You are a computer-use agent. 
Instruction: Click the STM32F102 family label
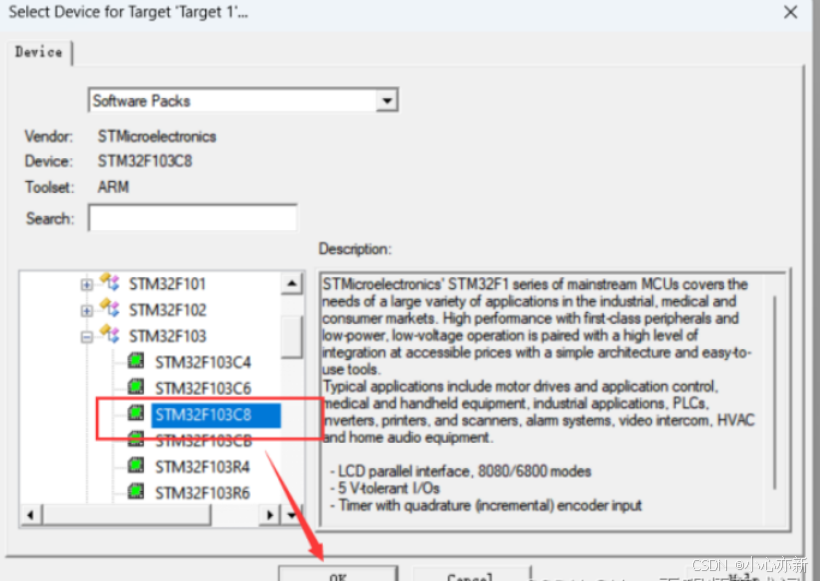tap(167, 310)
